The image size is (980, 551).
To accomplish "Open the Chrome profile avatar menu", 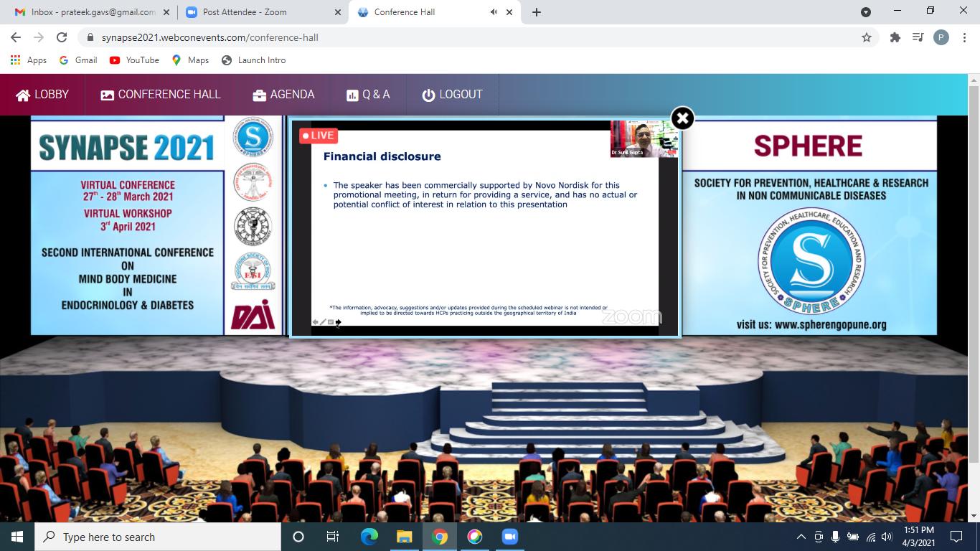I will tap(941, 37).
